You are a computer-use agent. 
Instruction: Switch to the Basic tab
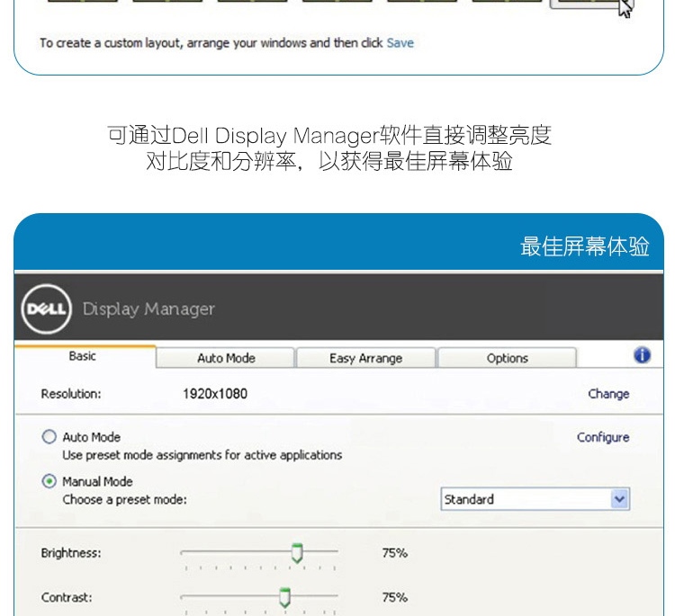coord(82,356)
